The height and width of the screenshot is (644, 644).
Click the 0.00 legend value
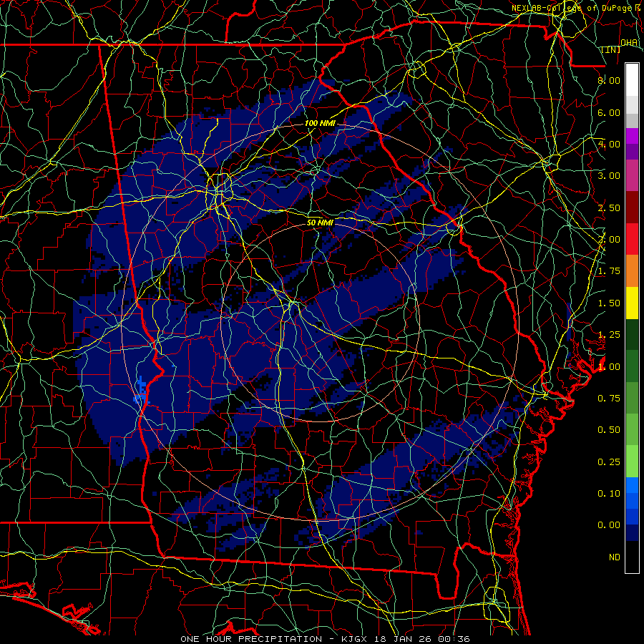coord(609,525)
